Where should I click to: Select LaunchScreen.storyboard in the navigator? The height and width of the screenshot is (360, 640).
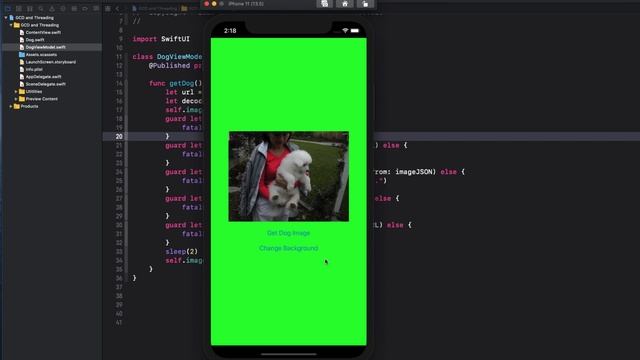pyautogui.click(x=51, y=62)
